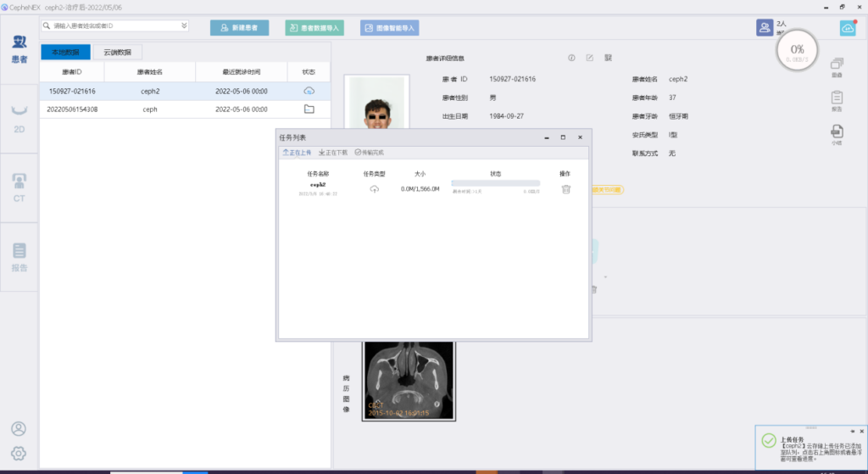Screen dimensions: 868x474
Task: Open settings gear in the sidebar
Action: (x=19, y=453)
